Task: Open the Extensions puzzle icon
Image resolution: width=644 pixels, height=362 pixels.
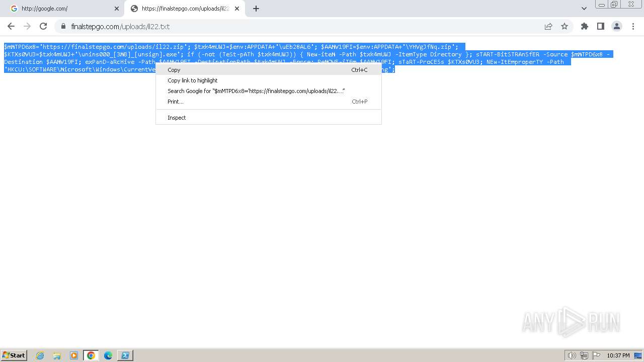Action: click(584, 26)
